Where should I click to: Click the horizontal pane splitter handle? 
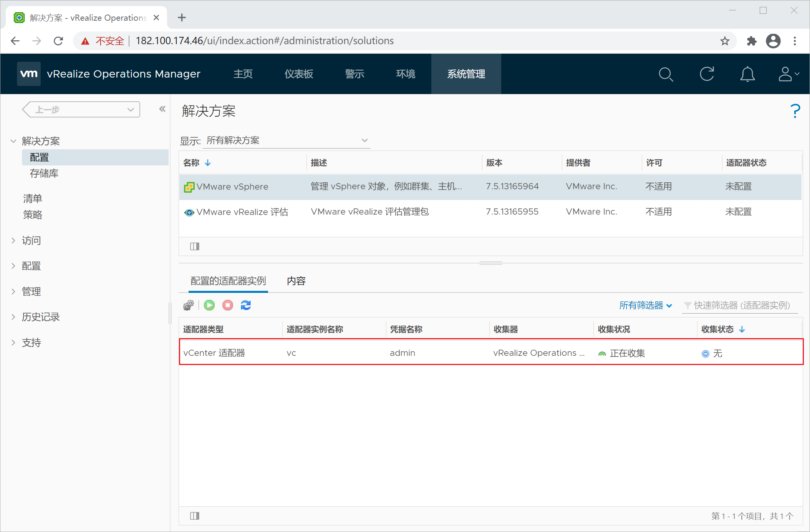pyautogui.click(x=491, y=263)
